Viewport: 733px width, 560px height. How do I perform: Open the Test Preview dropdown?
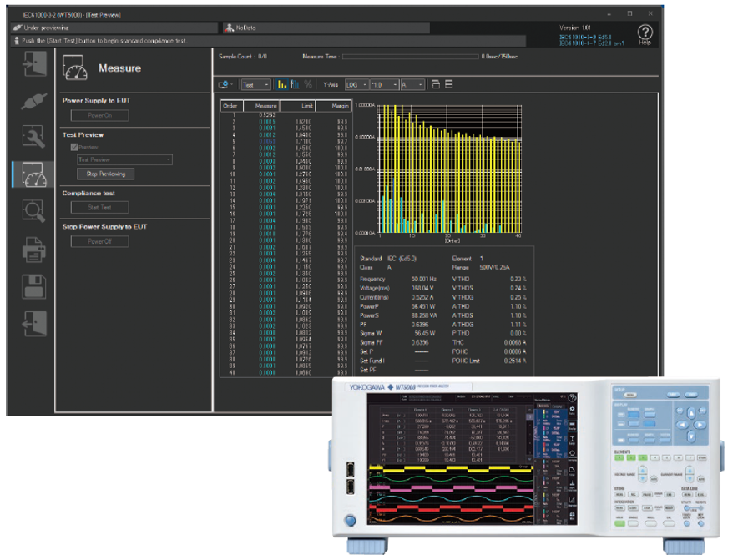point(124,159)
